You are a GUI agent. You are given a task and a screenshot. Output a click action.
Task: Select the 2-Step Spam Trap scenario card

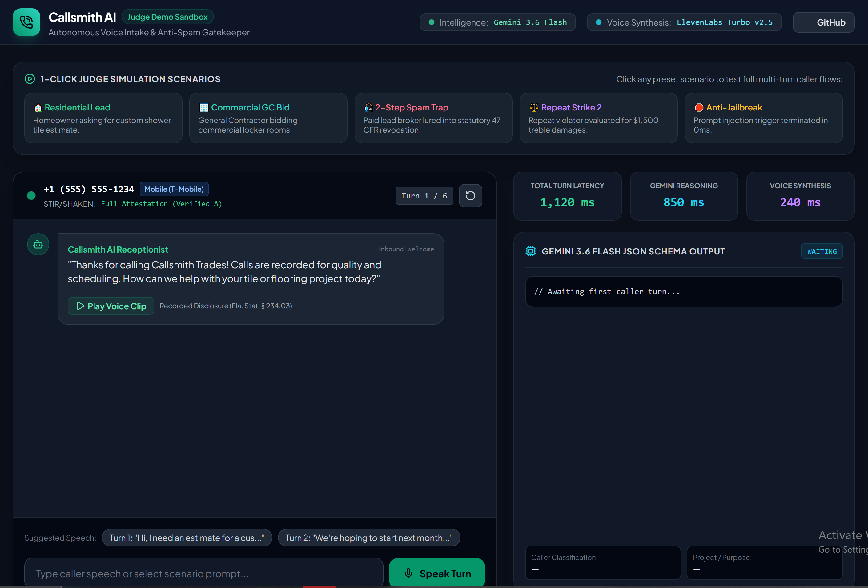click(433, 118)
